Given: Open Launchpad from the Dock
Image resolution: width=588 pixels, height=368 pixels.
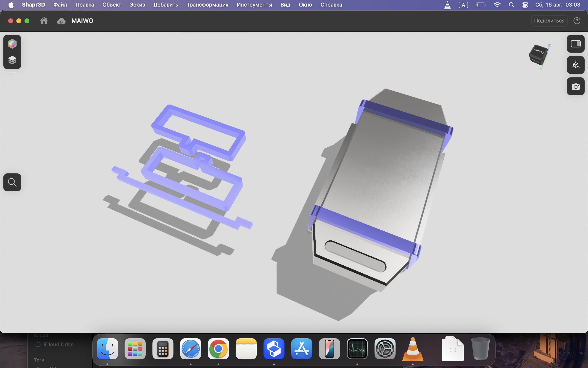Looking at the screenshot, I should pos(135,349).
